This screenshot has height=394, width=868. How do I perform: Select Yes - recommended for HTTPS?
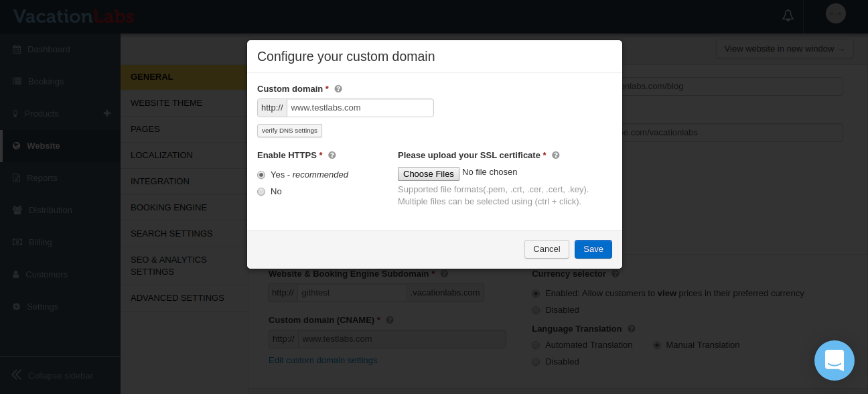click(261, 175)
